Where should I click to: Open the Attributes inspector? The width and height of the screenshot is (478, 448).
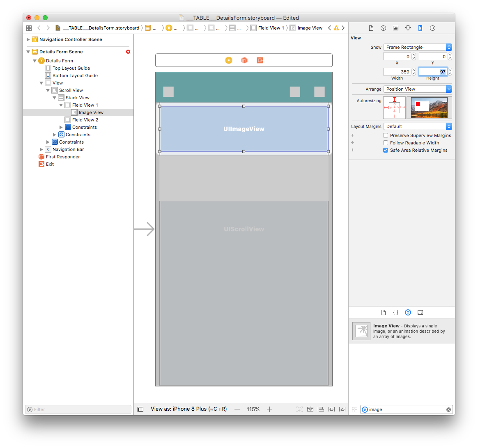[408, 28]
